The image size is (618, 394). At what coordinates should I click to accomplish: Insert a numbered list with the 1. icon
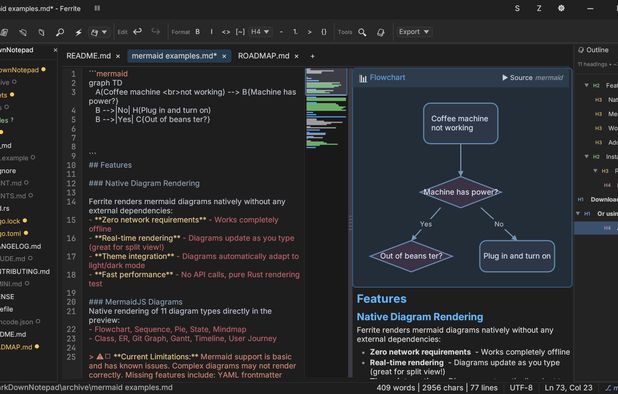click(295, 32)
